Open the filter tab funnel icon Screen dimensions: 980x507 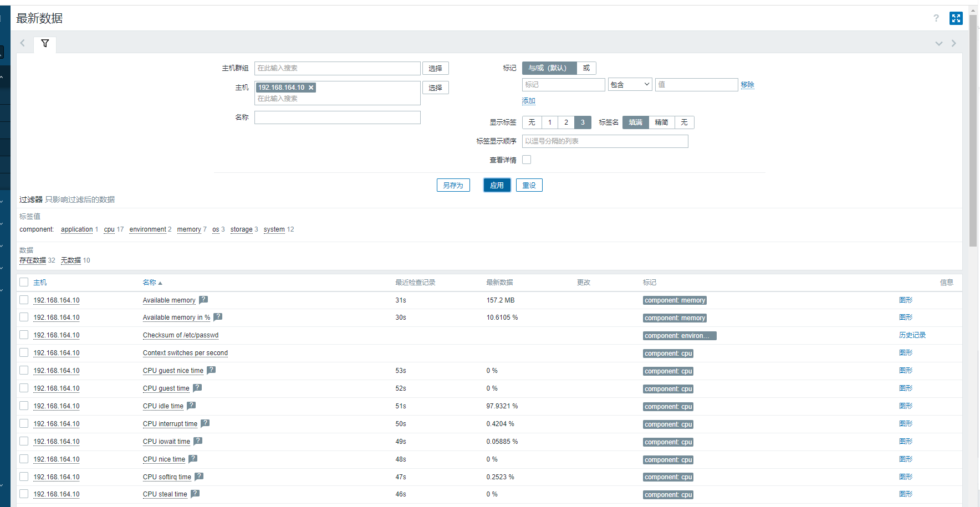[x=45, y=43]
